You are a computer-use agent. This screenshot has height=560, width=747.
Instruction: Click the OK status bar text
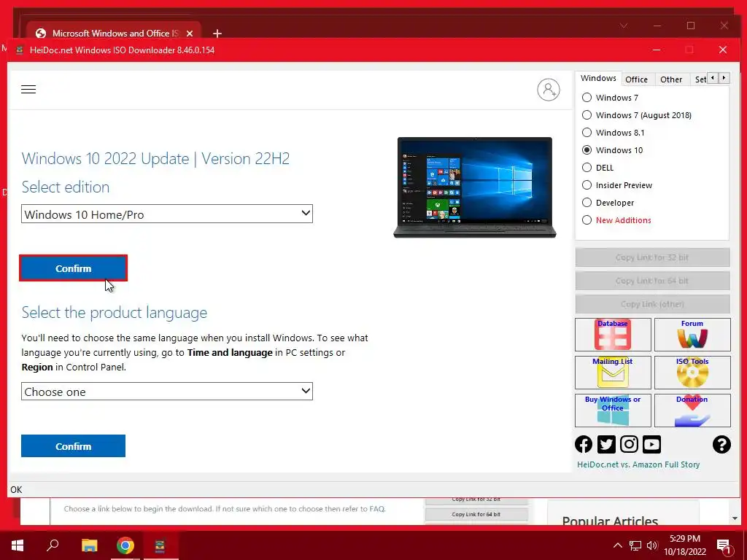pyautogui.click(x=16, y=489)
